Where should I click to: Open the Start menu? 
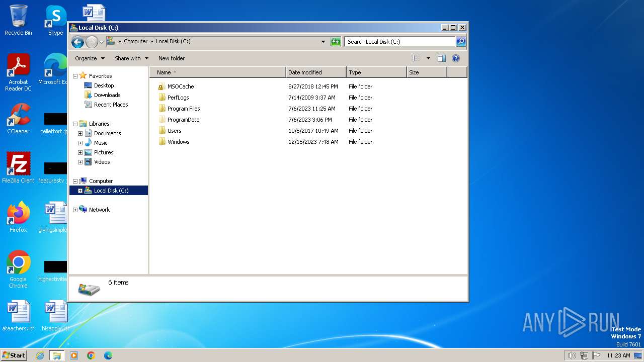pyautogui.click(x=14, y=355)
